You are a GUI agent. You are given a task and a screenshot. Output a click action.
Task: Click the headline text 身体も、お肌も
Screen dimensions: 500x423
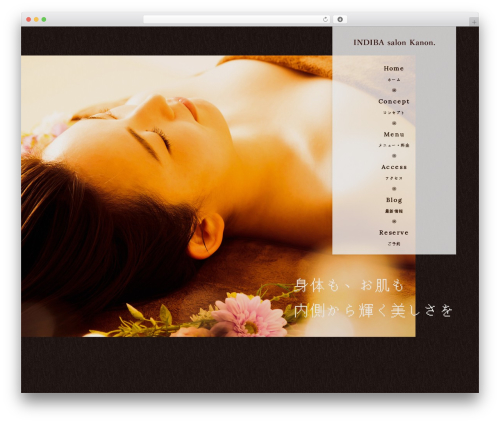(x=349, y=286)
